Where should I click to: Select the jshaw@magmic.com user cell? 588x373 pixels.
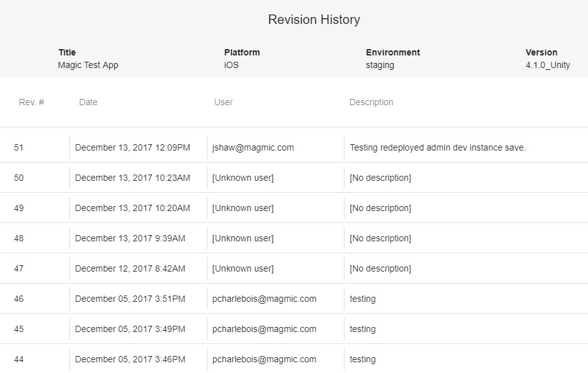click(253, 147)
